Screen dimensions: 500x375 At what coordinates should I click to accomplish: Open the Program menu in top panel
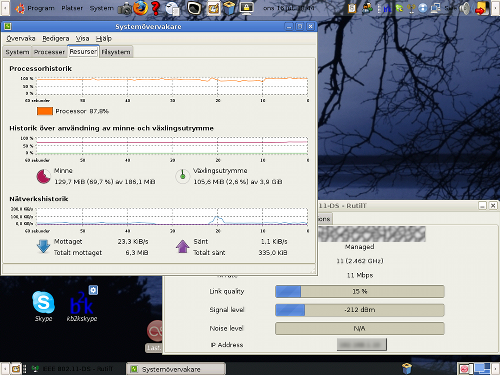click(x=35, y=8)
